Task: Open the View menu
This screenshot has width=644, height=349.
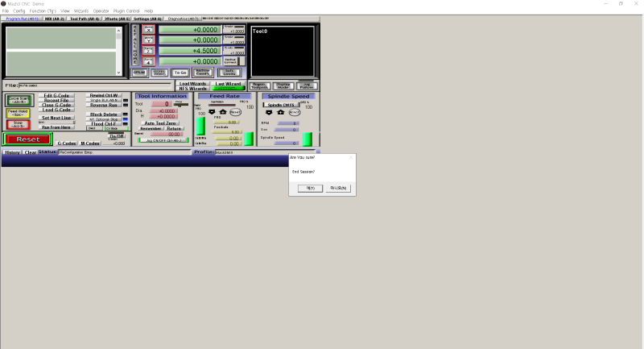Action: (65, 10)
